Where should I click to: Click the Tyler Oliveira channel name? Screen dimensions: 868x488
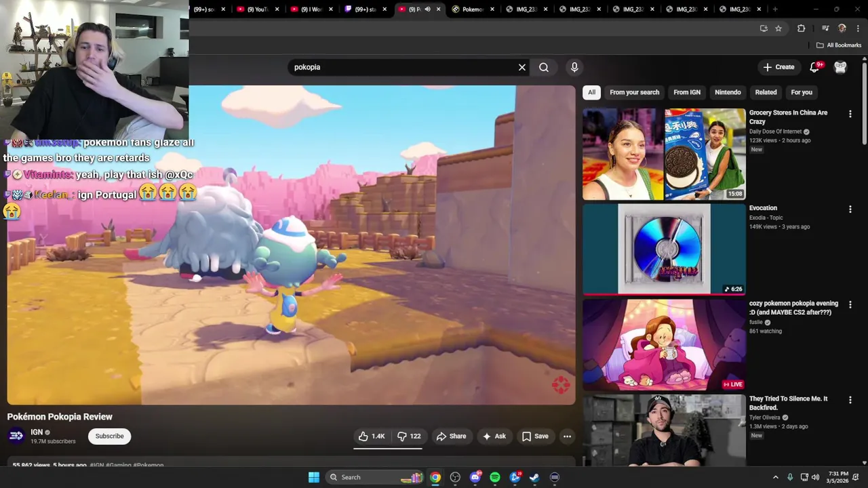[x=765, y=418]
